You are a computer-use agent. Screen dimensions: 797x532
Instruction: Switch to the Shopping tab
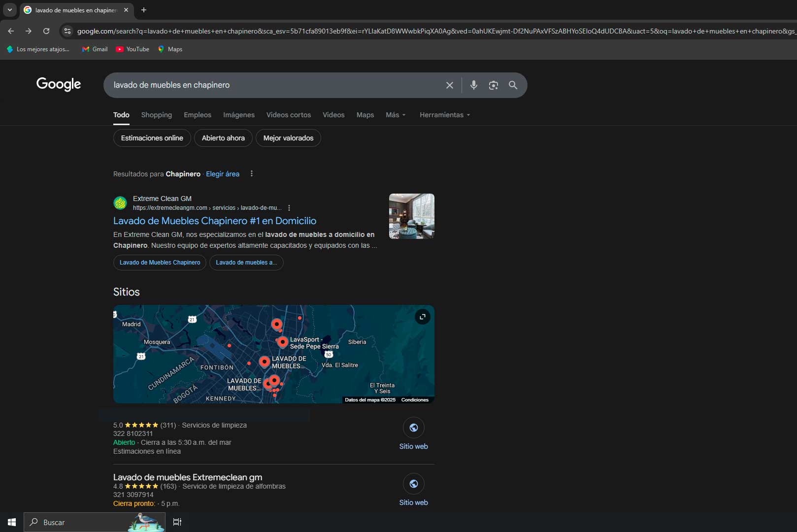tap(157, 115)
